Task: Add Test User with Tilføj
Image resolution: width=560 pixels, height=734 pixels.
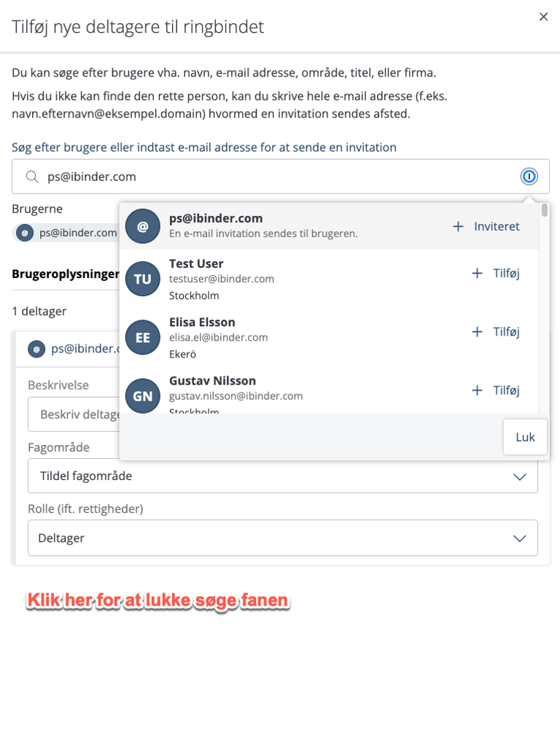Action: pos(496,273)
